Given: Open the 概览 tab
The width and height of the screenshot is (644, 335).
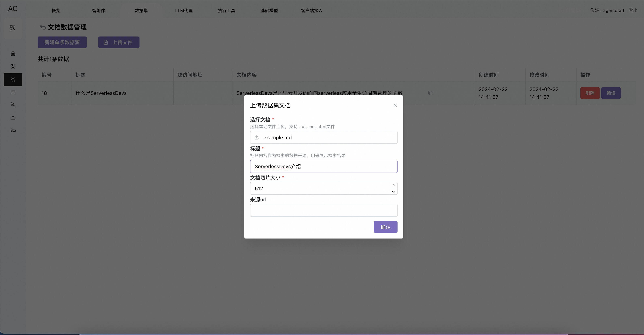Looking at the screenshot, I should [x=56, y=10].
